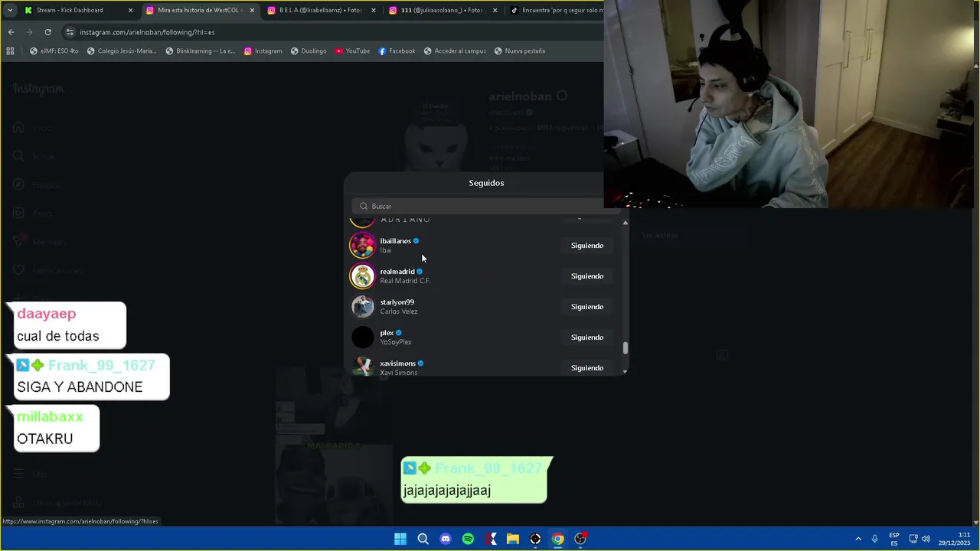Open Colegio Jesús-María bookmark
Viewport: 980px width, 551px height.
(x=122, y=51)
